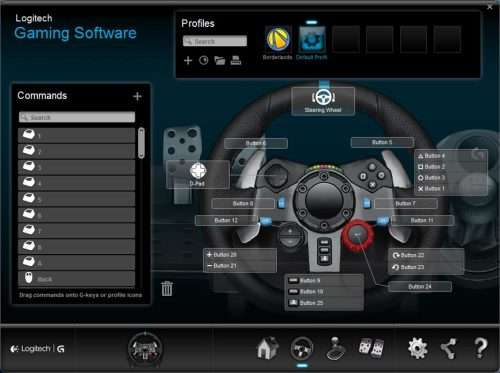Select command 2 in the Commands list
Viewport: 500px width, 373px height.
[77, 151]
